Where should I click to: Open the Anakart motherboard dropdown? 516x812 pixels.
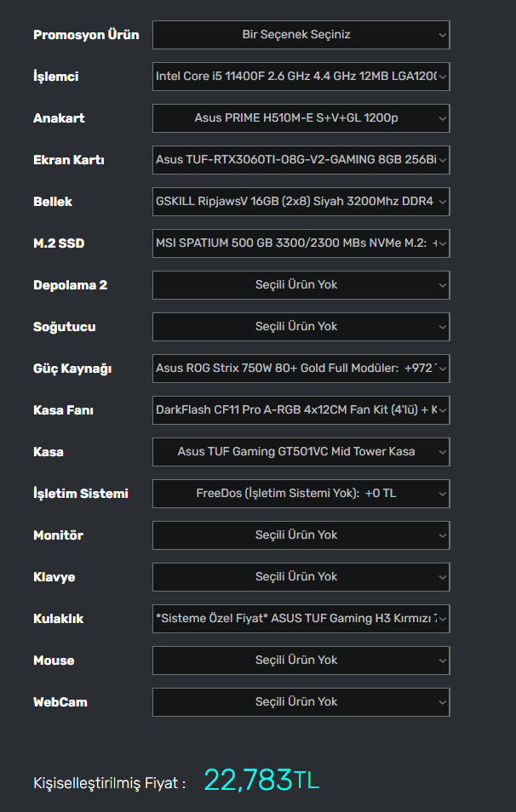point(301,118)
